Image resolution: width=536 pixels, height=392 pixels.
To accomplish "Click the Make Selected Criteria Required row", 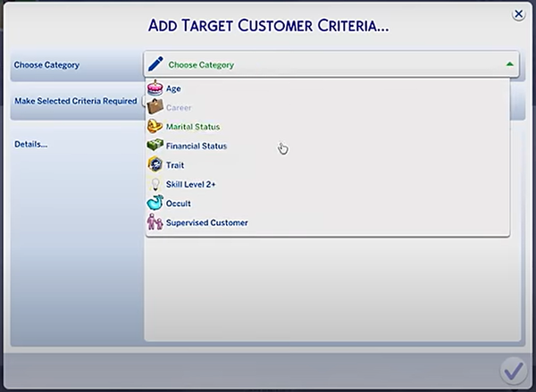I will (75, 101).
